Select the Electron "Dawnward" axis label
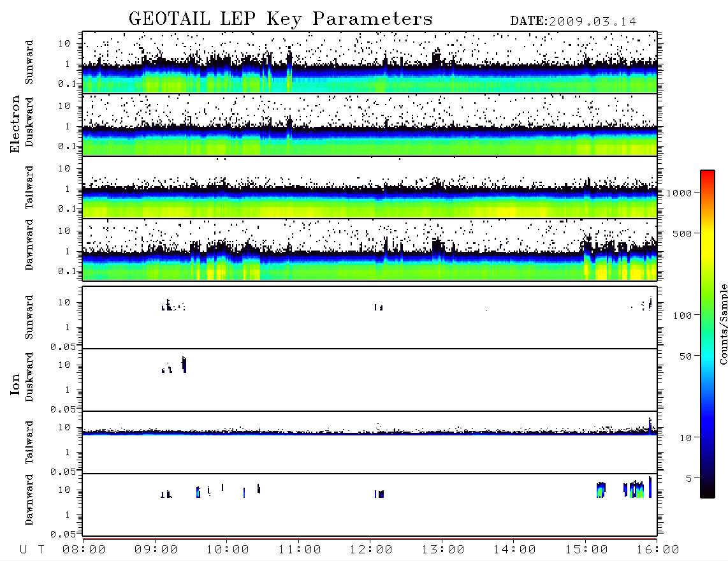 tap(29, 245)
